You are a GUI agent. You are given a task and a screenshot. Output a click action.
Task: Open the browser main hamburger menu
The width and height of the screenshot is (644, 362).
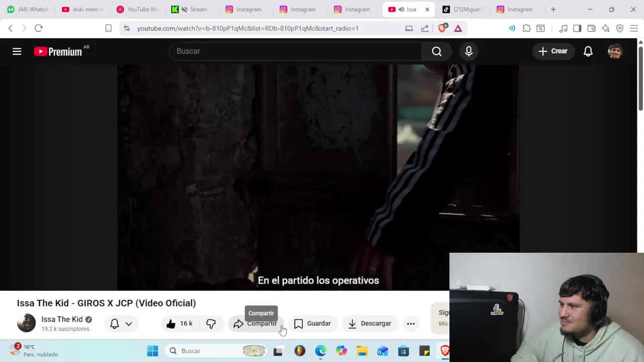(x=634, y=28)
